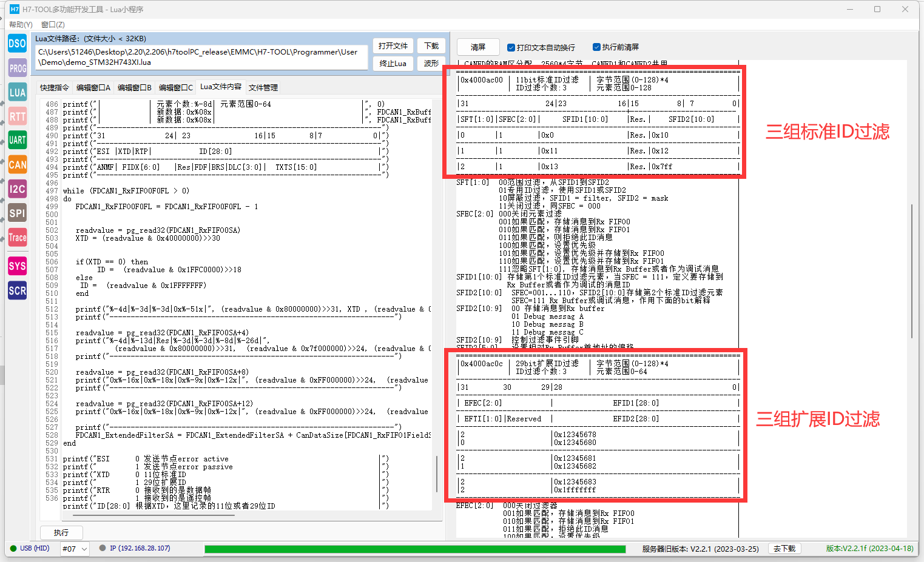Click the 去下载 button in the status bar

point(784,549)
